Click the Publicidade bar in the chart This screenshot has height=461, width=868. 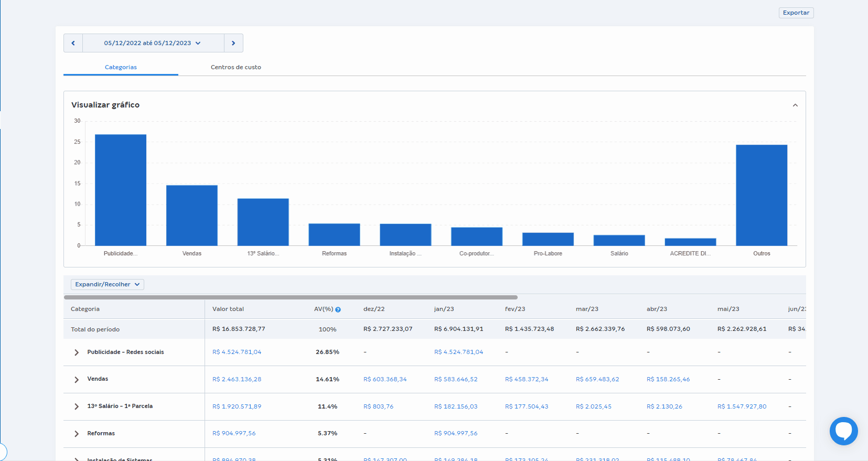(121, 190)
